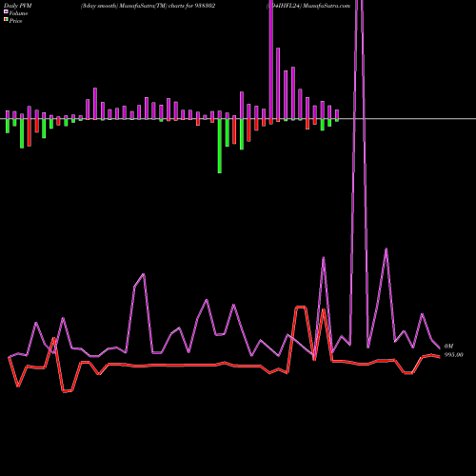Click the '995.00' price value label
The width and height of the screenshot is (476, 476).
453,355
